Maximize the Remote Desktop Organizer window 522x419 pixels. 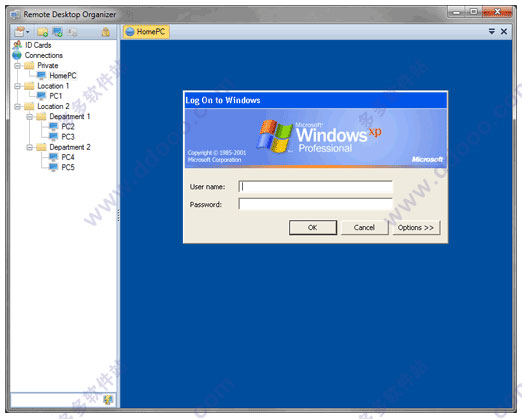pyautogui.click(x=473, y=12)
